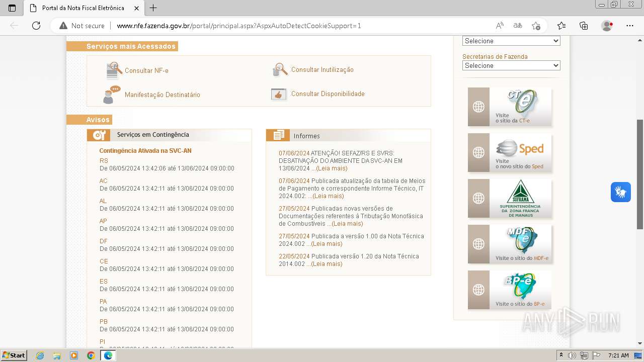The height and width of the screenshot is (362, 644).
Task: Select the Portal da Nota Fiscal Eletrônica tab
Action: (x=84, y=8)
